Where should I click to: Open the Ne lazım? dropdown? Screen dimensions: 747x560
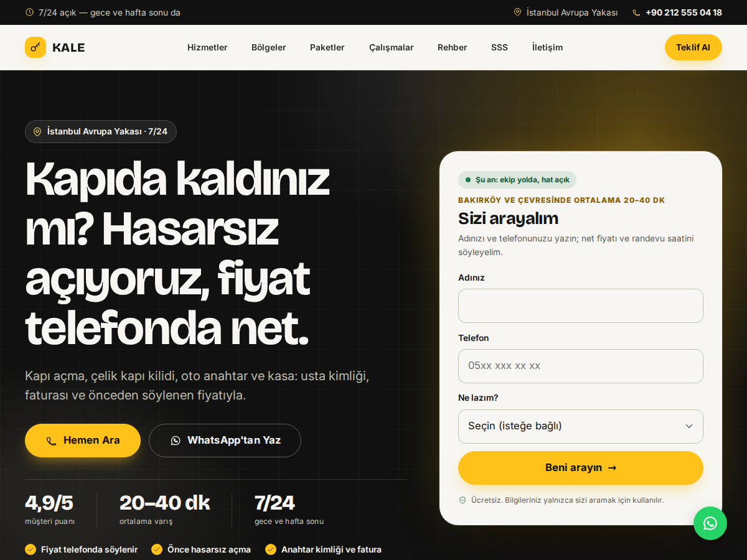(x=581, y=426)
